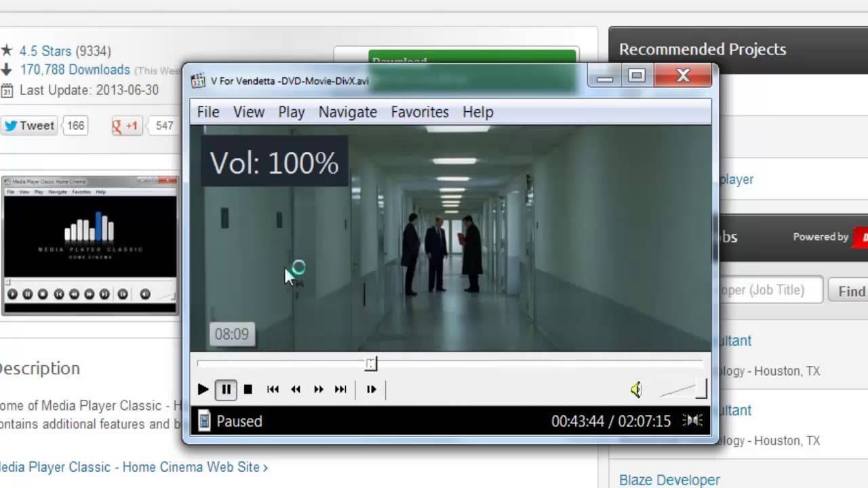Open Media Player Classic Home Cinema Web Site link

[132, 467]
